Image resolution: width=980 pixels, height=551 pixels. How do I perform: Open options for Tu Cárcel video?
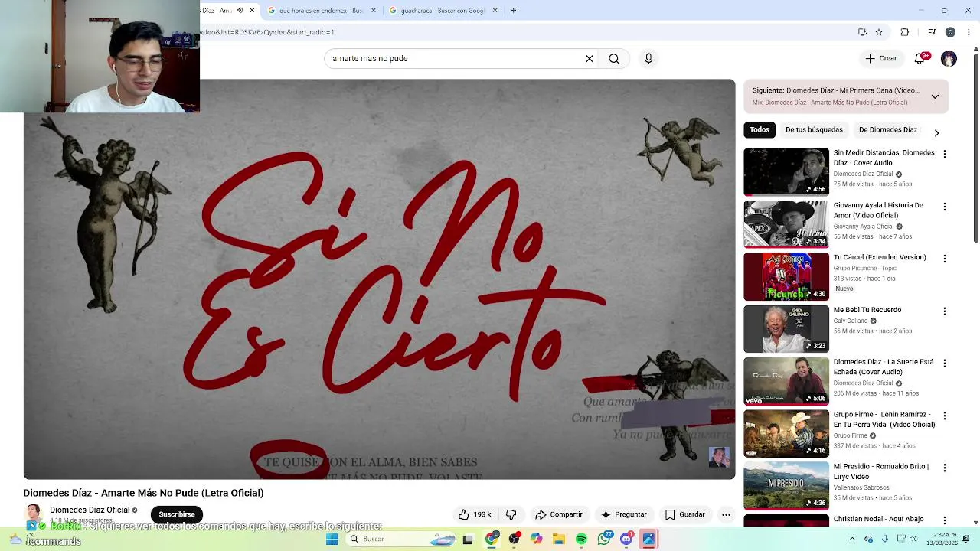[944, 259]
